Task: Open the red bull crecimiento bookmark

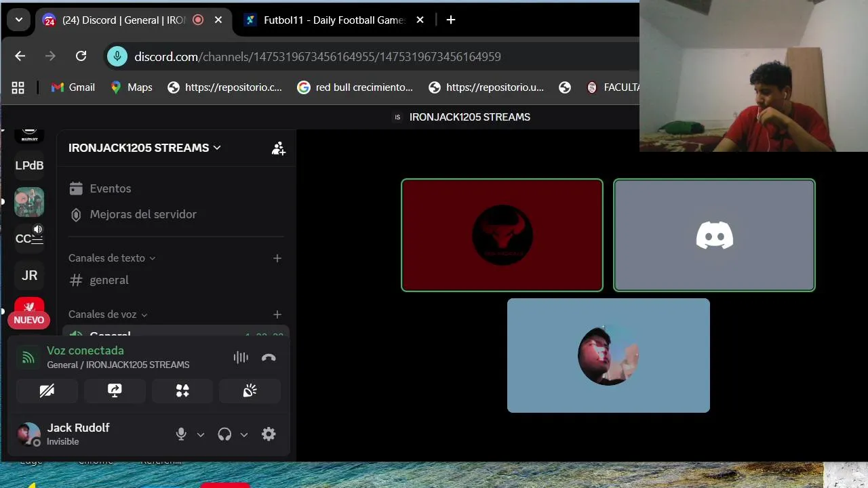Action: pyautogui.click(x=355, y=87)
